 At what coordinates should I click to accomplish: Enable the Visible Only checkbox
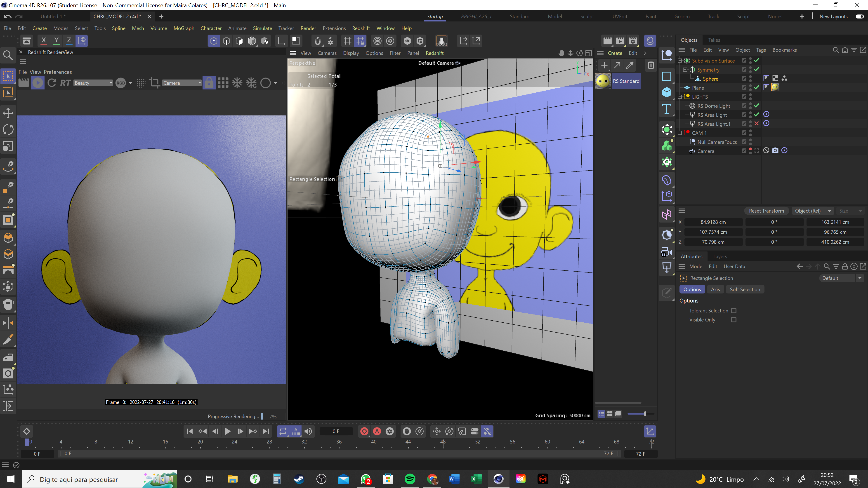(734, 320)
